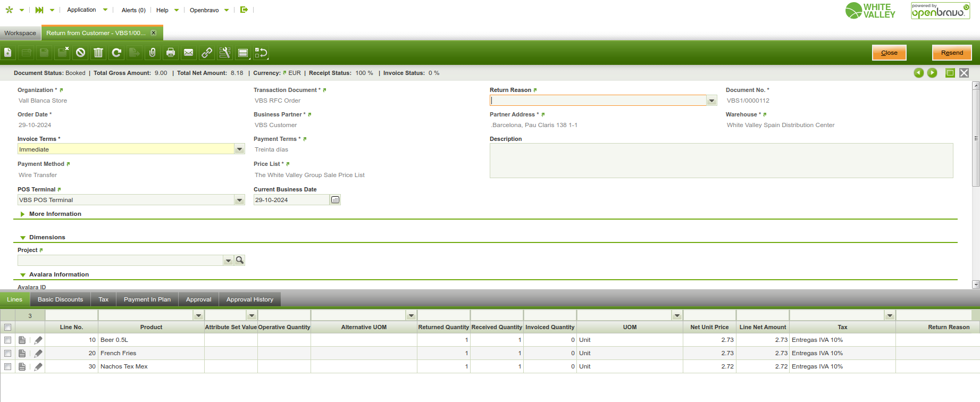The image size is (980, 402).
Task: Click the orange Close button
Action: pyautogui.click(x=889, y=53)
